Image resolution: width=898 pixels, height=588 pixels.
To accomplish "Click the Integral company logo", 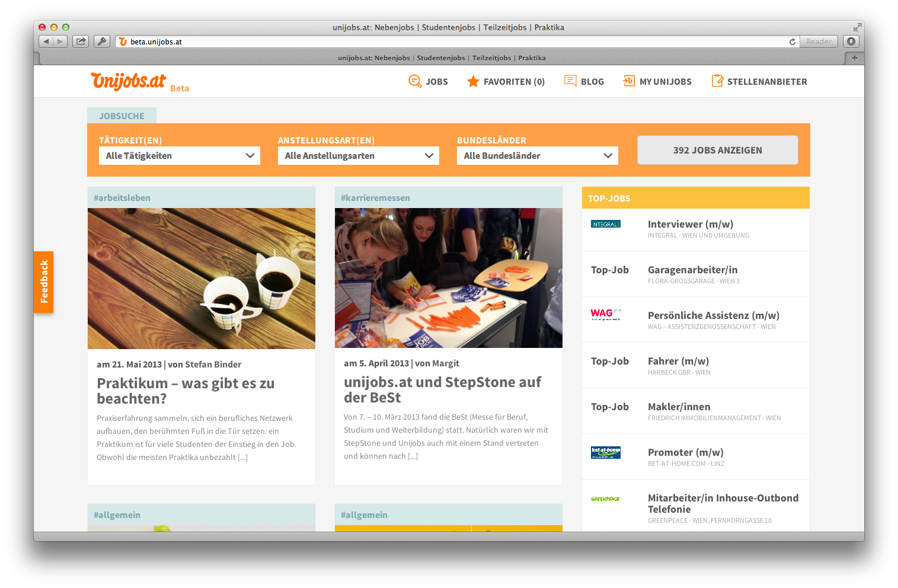I will coord(606,224).
